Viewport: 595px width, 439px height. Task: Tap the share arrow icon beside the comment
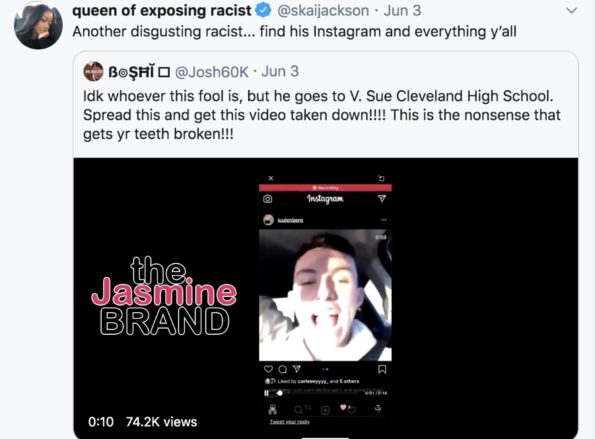tap(297, 368)
